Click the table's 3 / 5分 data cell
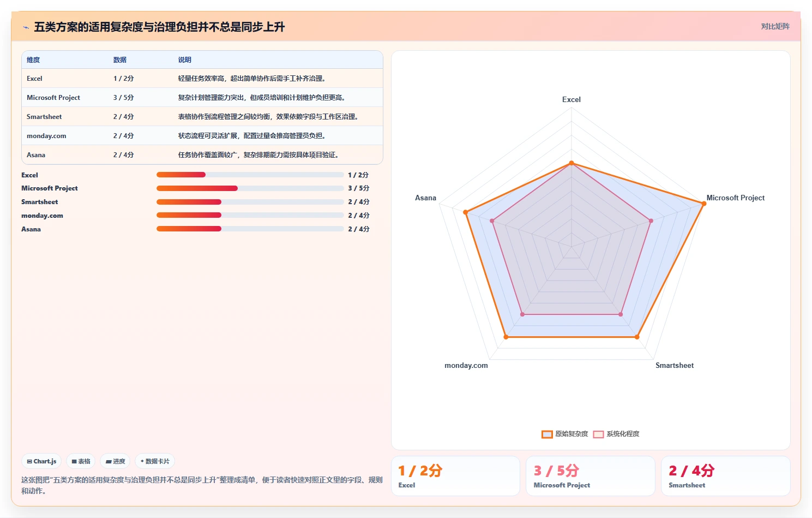The height and width of the screenshot is (518, 812). (x=124, y=98)
